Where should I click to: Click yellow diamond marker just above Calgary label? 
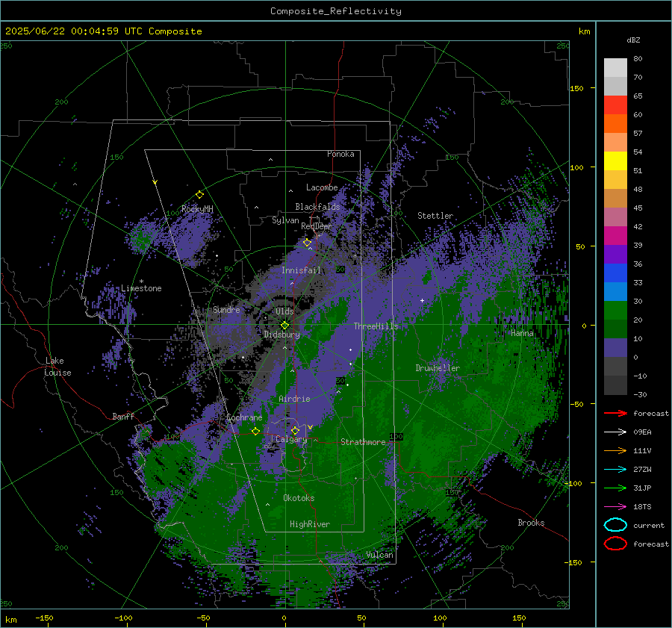click(x=295, y=430)
